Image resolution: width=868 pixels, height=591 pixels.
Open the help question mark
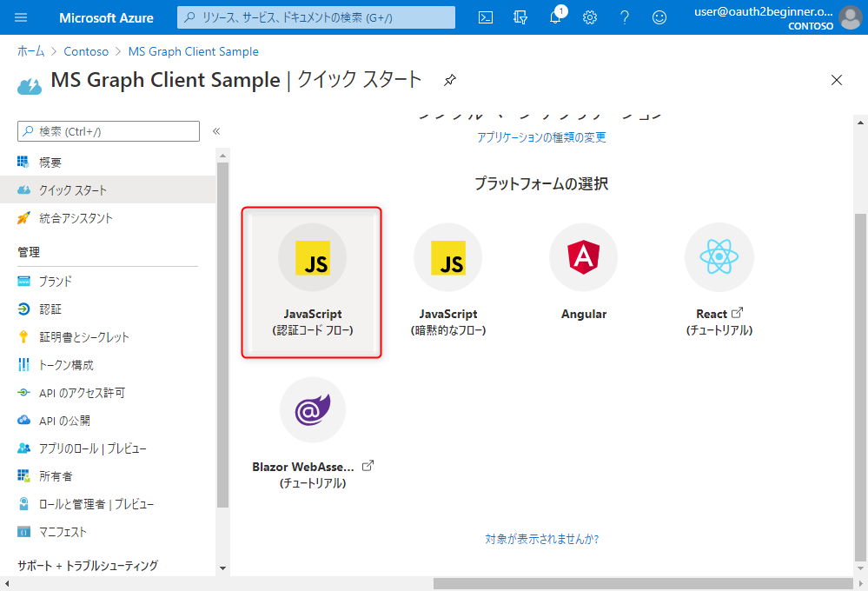coord(625,17)
